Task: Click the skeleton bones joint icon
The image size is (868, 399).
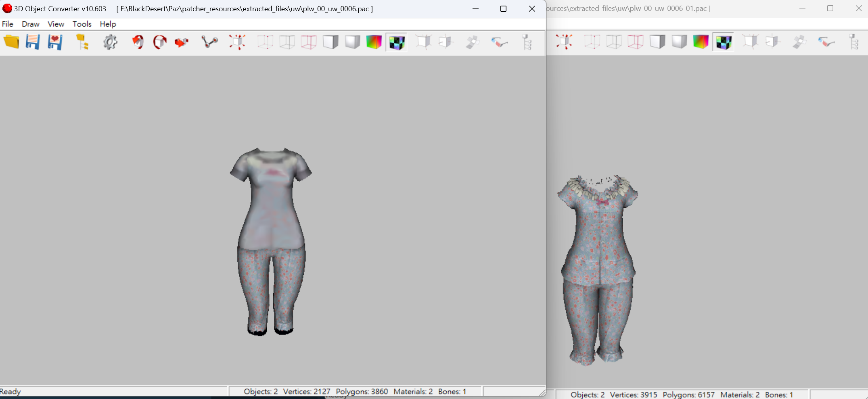Action: click(x=209, y=42)
